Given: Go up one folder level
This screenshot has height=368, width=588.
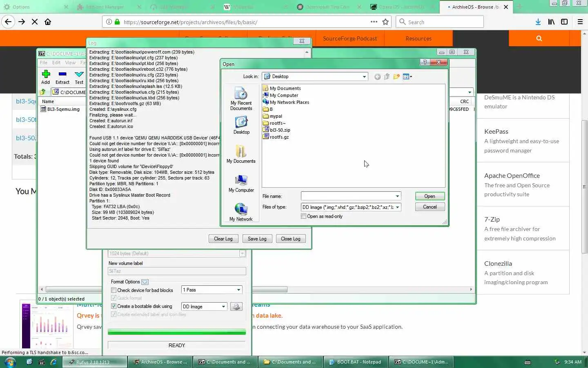Looking at the screenshot, I should [387, 76].
